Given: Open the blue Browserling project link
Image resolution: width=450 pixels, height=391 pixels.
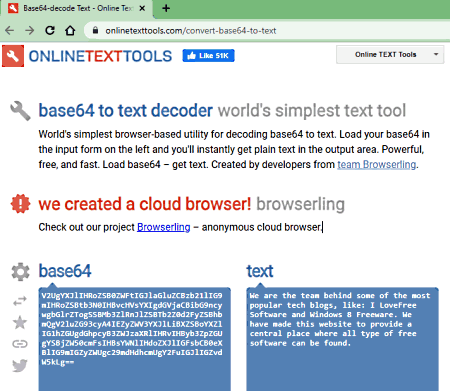Looking at the screenshot, I should 164,227.
